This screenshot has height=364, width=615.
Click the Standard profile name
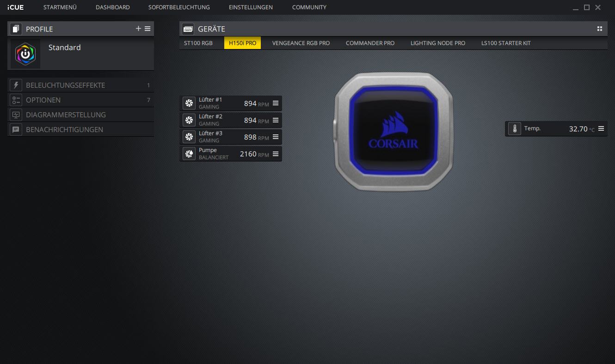click(65, 48)
